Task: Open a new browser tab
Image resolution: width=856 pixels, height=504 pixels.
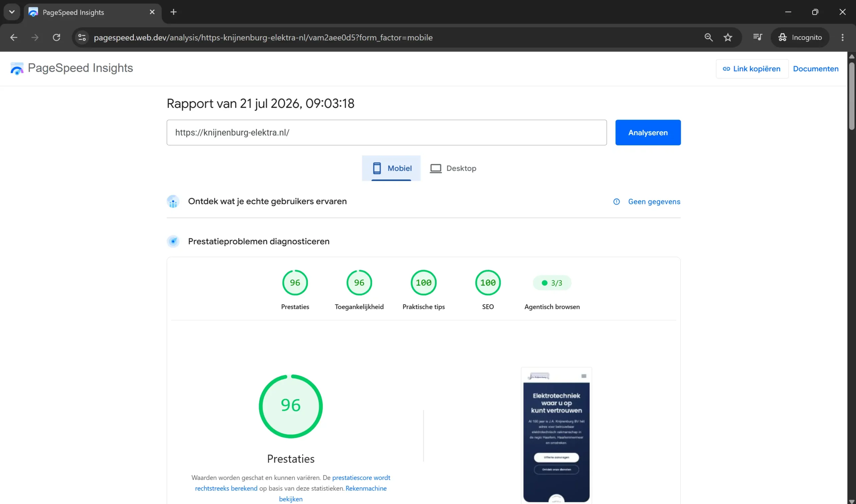Action: [x=174, y=12]
